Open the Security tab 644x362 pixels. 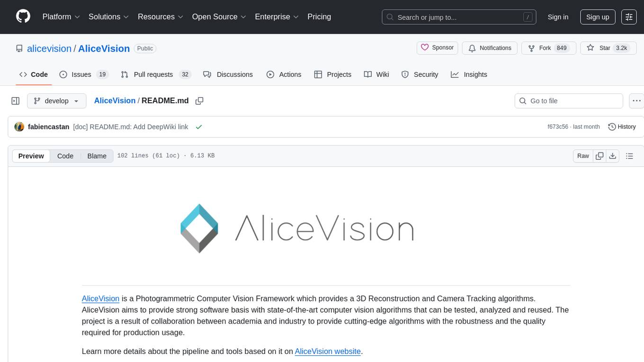coord(420,74)
